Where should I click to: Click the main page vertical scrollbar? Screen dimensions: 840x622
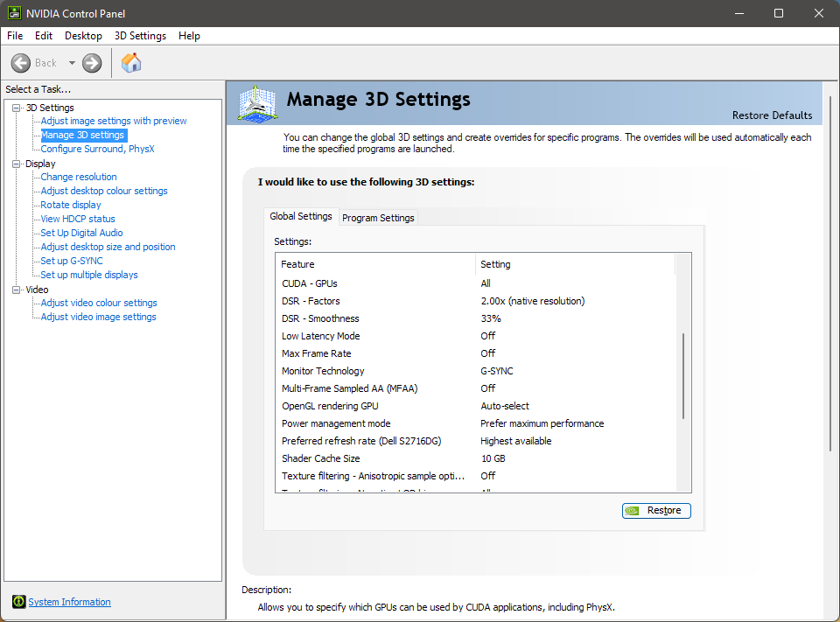(x=830, y=273)
